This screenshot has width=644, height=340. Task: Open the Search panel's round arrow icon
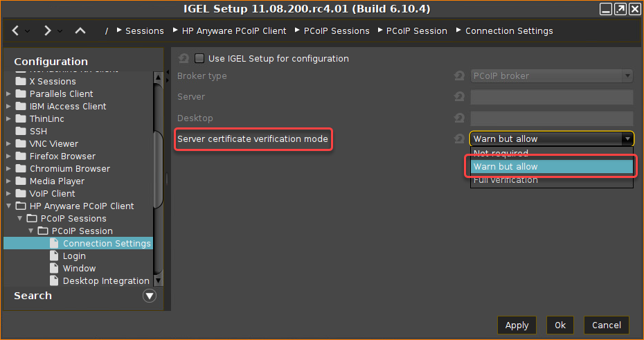click(x=150, y=296)
